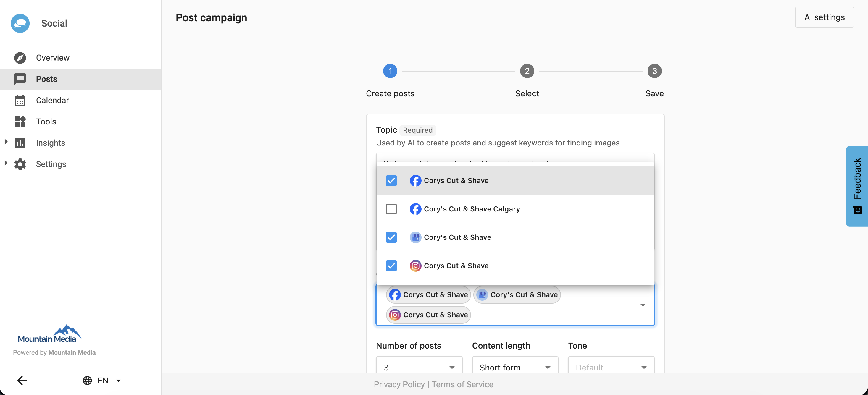Click the Social chat bubble logo

click(x=20, y=23)
